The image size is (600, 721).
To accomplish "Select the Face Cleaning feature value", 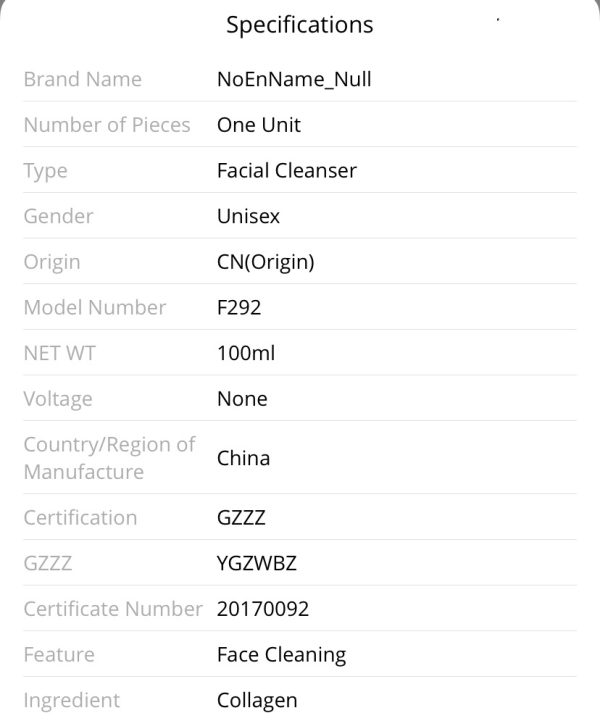I will click(x=281, y=655).
